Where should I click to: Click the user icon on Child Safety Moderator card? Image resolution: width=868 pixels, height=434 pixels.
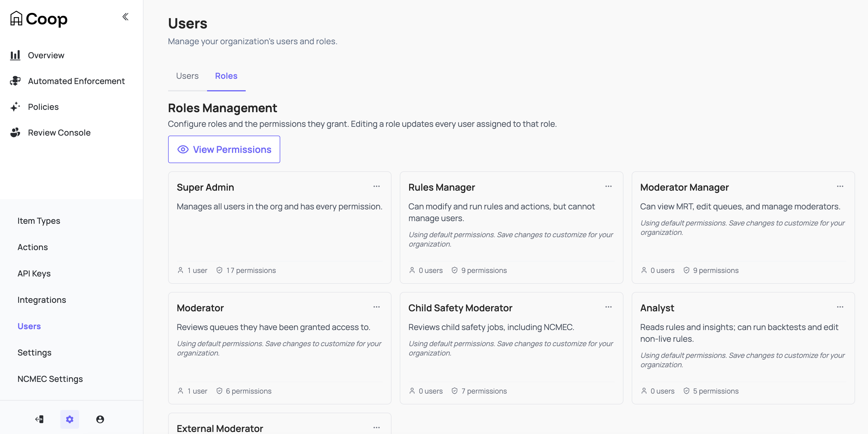pyautogui.click(x=412, y=391)
